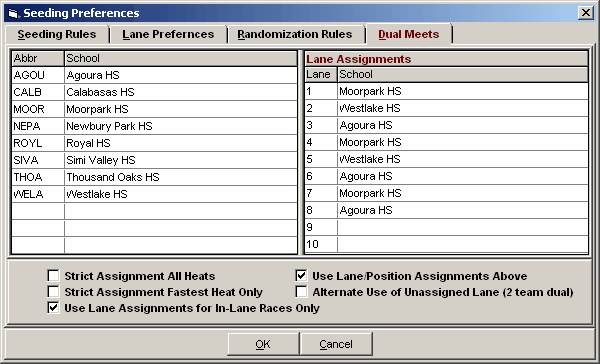Click the NEPA abbreviation cell
This screenshot has width=600, height=364.
(x=38, y=126)
